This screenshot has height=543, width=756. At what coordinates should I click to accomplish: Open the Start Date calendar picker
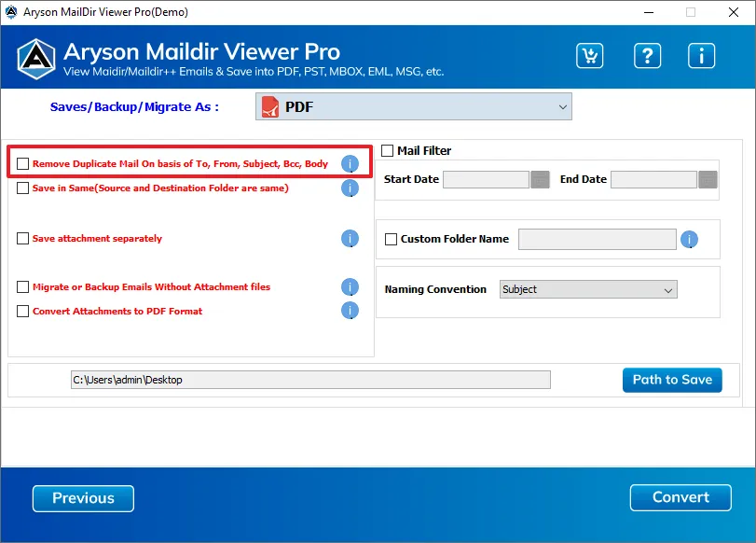(540, 179)
